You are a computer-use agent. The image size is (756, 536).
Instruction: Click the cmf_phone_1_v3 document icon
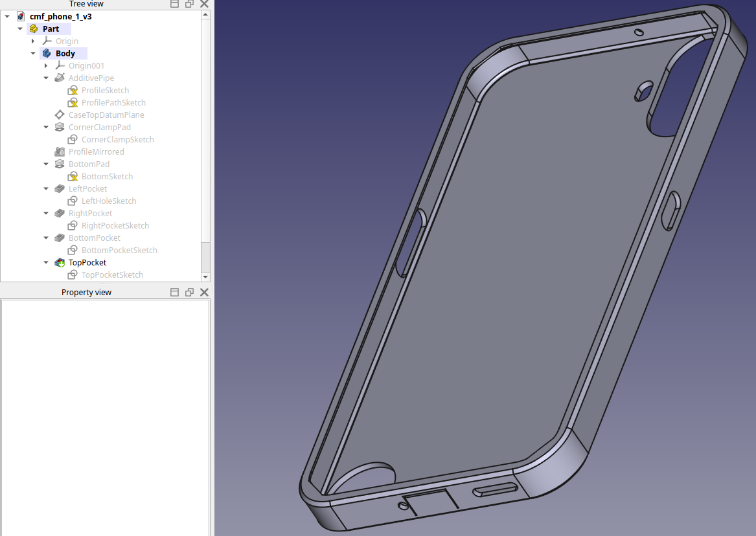[20, 16]
